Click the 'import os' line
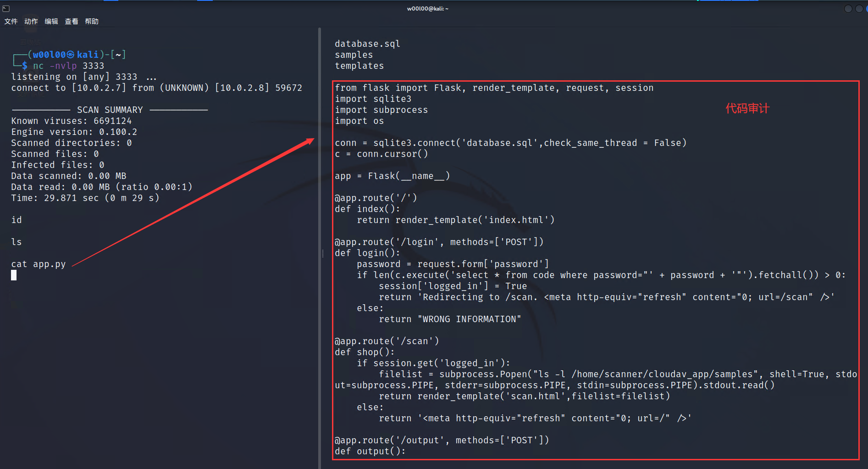 click(x=359, y=121)
